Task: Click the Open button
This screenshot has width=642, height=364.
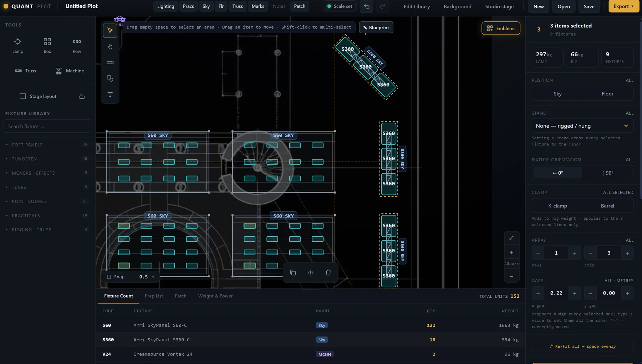Action: point(564,6)
